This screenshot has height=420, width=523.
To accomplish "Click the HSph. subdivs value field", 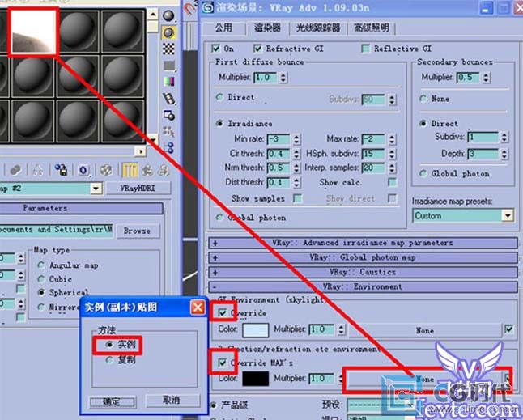I will coord(373,153).
